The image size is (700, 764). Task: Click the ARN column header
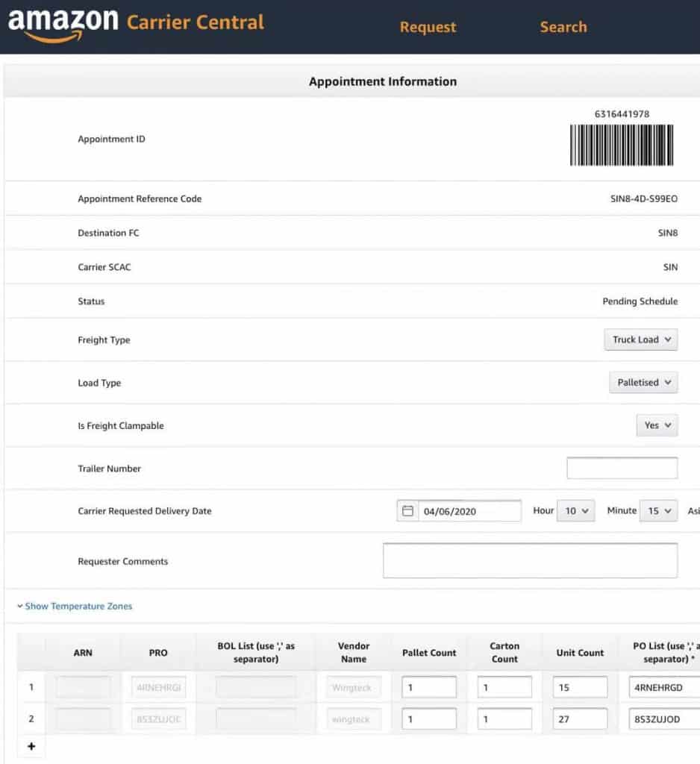tap(83, 652)
